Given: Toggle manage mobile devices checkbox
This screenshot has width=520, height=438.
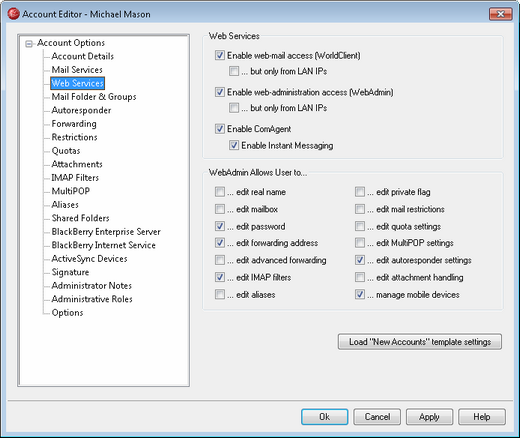Looking at the screenshot, I should click(x=360, y=294).
